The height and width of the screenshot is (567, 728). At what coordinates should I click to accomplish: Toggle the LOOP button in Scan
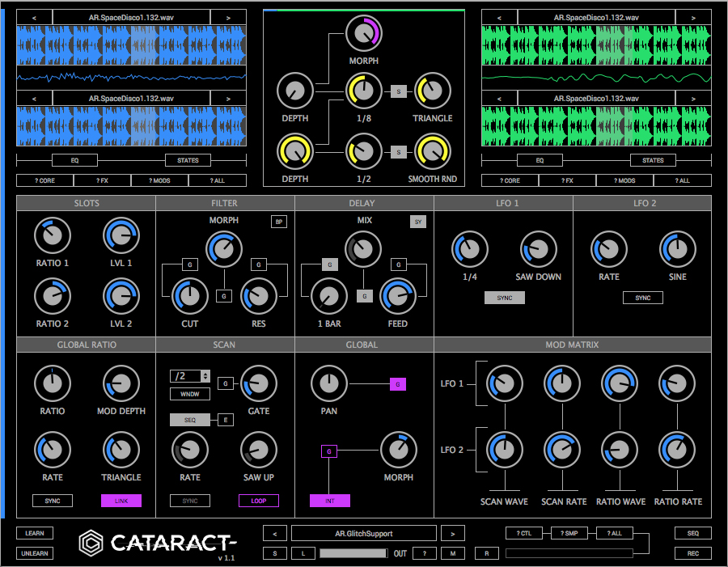click(x=259, y=501)
